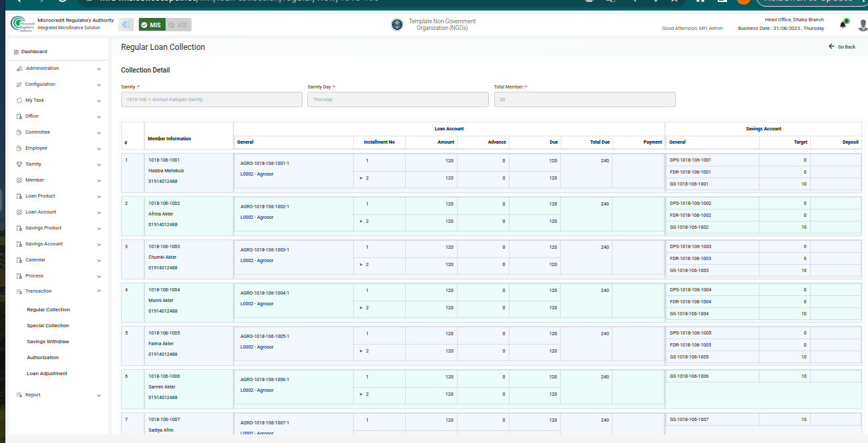Expand the Configuration menu chevron
Screen dimensions: 868x443
click(x=99, y=84)
